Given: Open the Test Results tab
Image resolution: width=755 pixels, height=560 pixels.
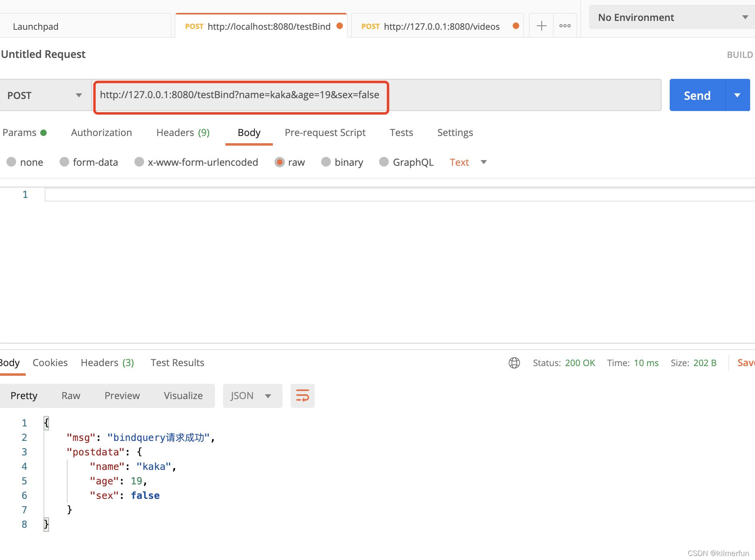Looking at the screenshot, I should [177, 362].
